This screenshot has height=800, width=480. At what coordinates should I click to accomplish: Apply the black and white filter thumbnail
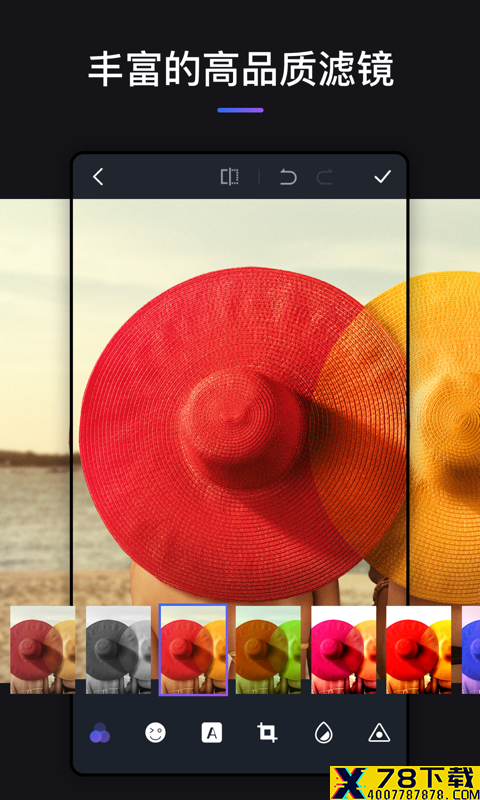118,649
